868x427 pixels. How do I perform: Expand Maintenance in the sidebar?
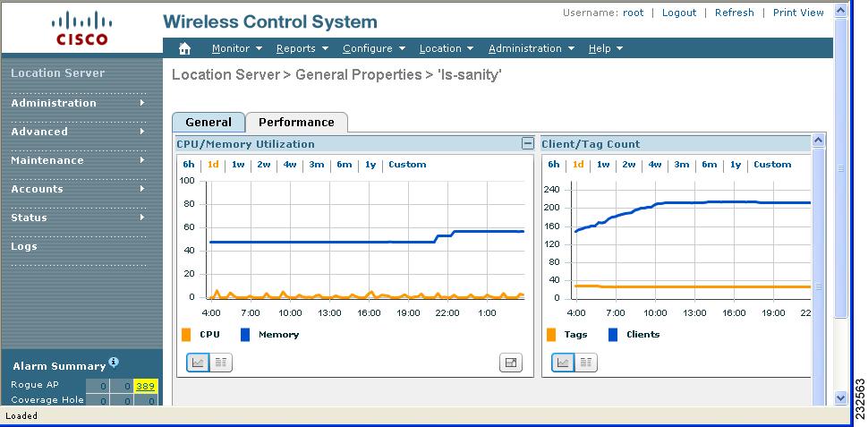(x=78, y=160)
